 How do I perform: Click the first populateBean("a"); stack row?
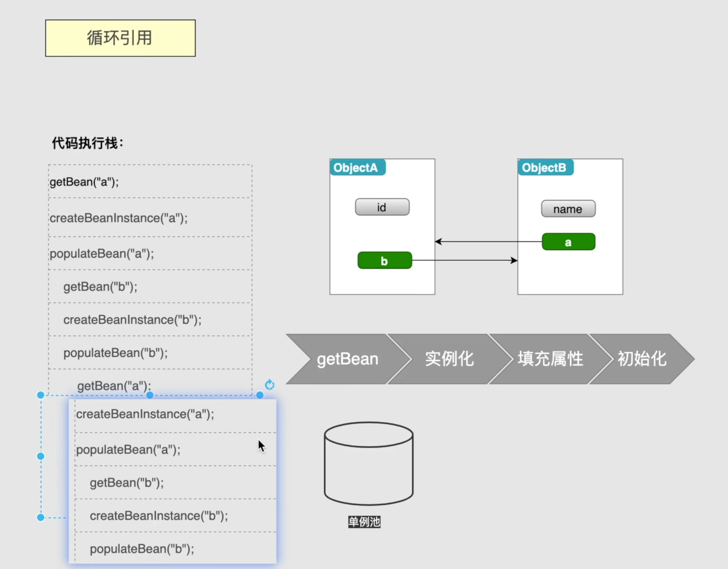point(150,254)
